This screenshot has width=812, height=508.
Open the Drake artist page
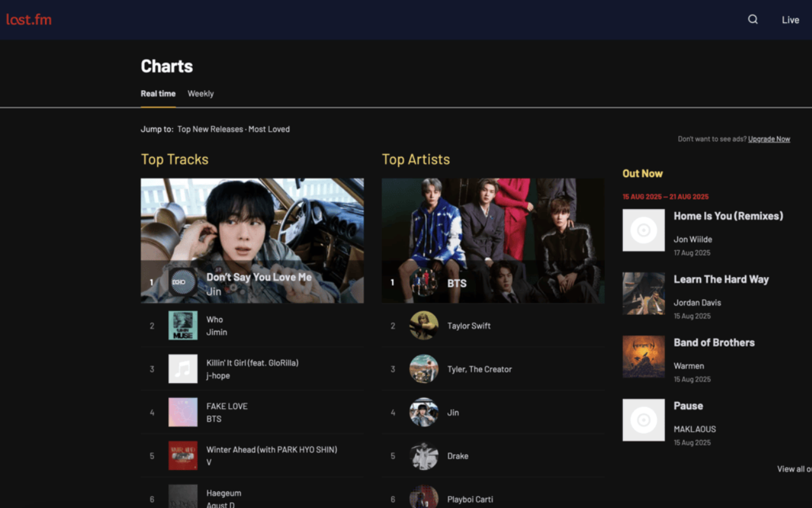tap(458, 456)
